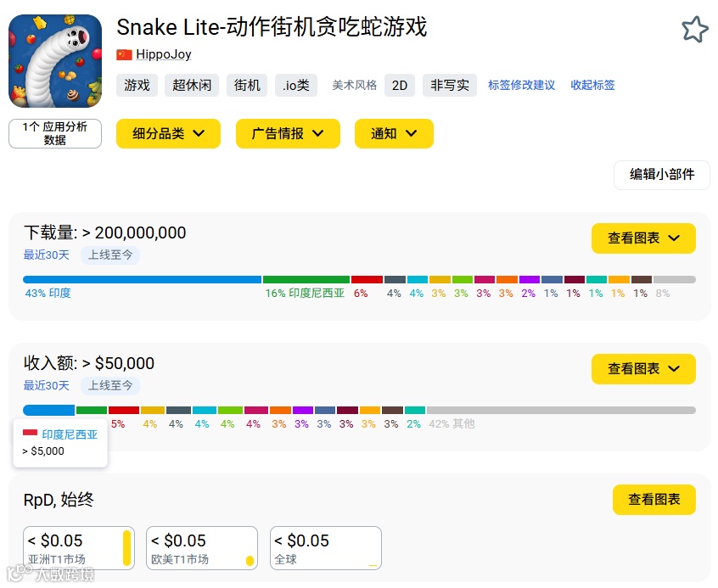Open 标签修改建议 link
718x588 pixels.
pos(521,85)
